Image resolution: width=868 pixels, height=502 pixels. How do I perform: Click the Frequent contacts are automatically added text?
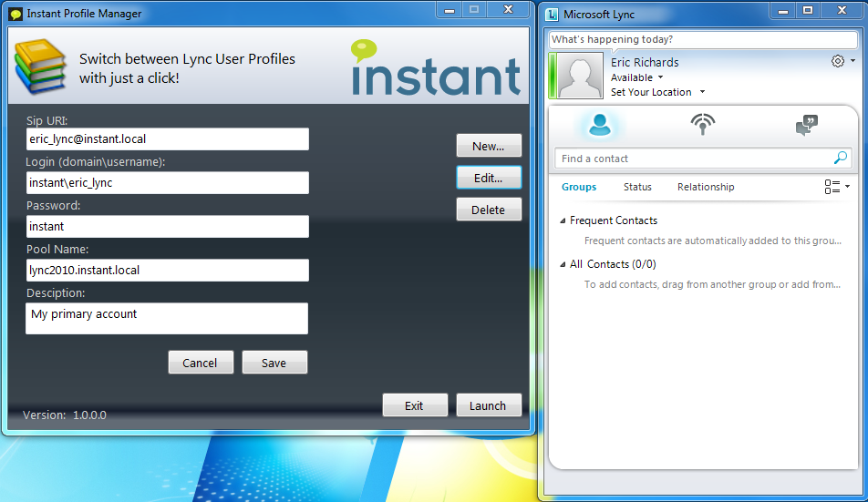point(713,241)
